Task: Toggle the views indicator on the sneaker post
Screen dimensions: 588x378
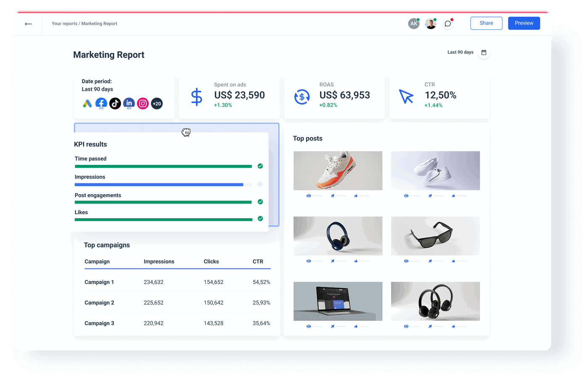Action: coord(308,196)
